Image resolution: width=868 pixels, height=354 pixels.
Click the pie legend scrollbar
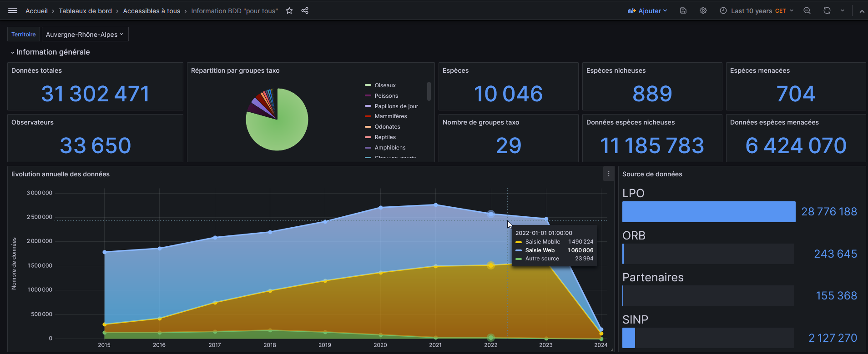[429, 91]
